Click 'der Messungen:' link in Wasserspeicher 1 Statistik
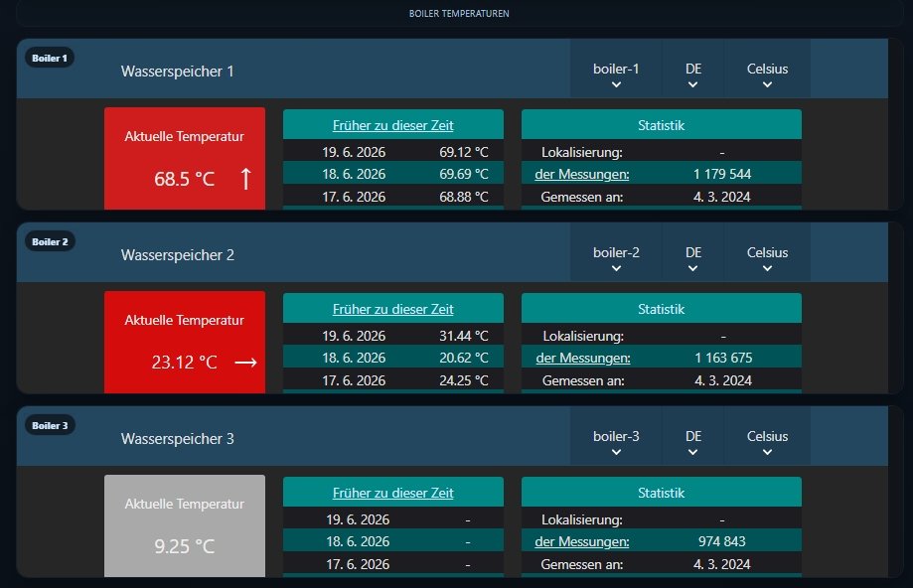The height and width of the screenshot is (588, 913). point(582,174)
